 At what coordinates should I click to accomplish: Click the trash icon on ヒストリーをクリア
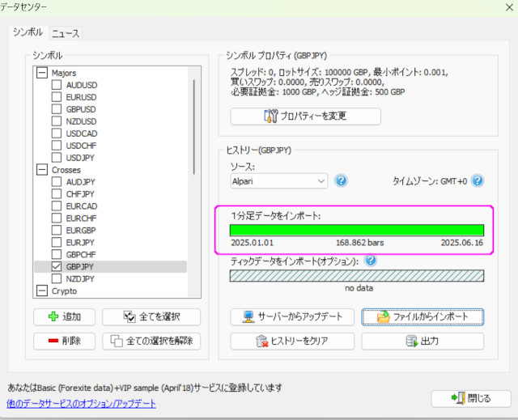pyautogui.click(x=261, y=341)
